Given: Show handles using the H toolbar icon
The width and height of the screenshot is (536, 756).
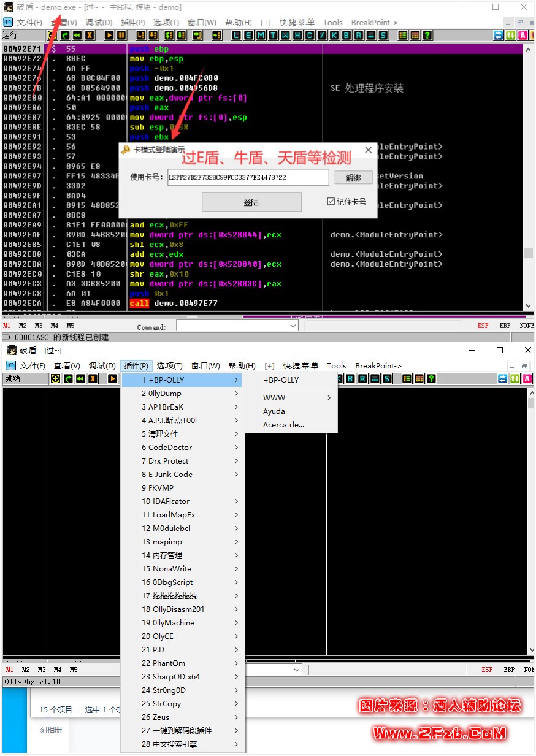Looking at the screenshot, I should [x=298, y=36].
